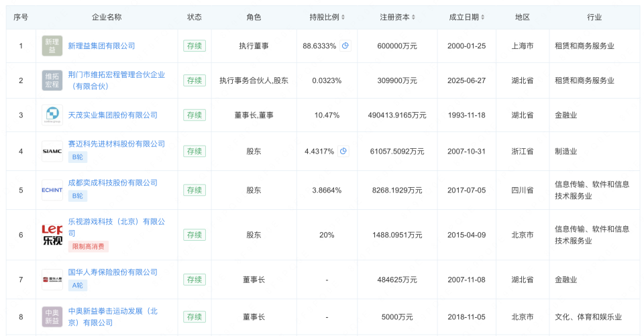Select the 浙江省 region cell
Screen dimensions: 644x336
(523, 151)
